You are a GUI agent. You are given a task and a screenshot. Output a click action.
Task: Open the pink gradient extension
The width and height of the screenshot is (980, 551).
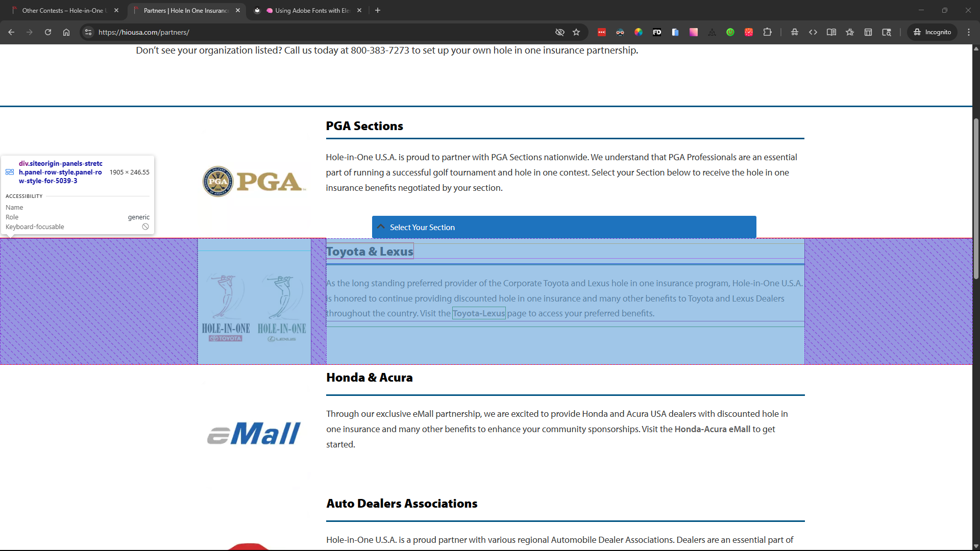point(694,32)
